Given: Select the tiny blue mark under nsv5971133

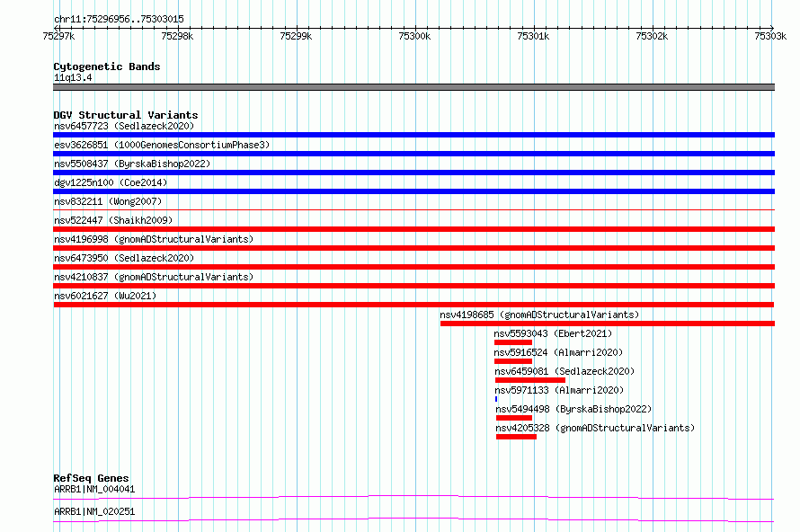Looking at the screenshot, I should 496,399.
